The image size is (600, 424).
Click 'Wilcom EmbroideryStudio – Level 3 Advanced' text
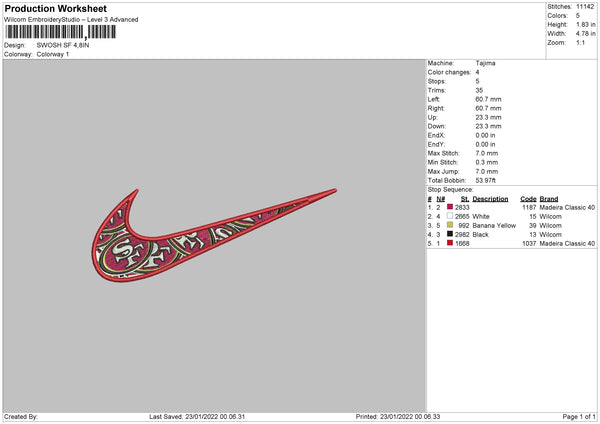(71, 20)
